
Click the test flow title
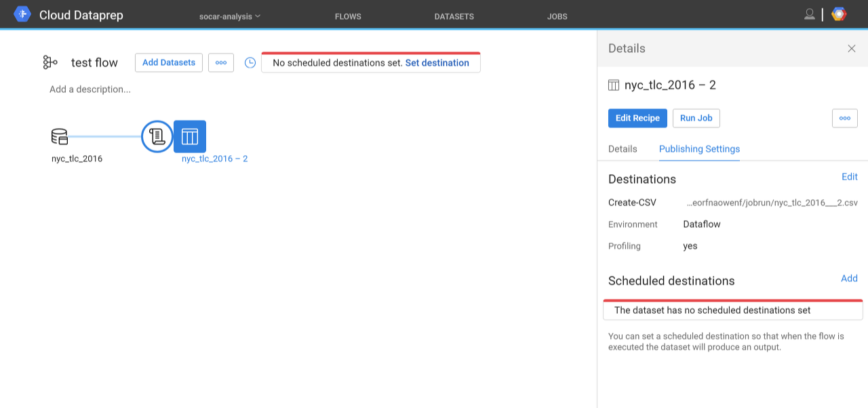pyautogui.click(x=94, y=62)
